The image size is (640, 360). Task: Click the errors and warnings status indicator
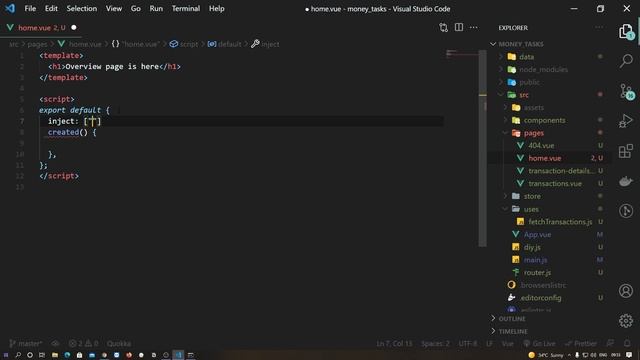click(83, 344)
